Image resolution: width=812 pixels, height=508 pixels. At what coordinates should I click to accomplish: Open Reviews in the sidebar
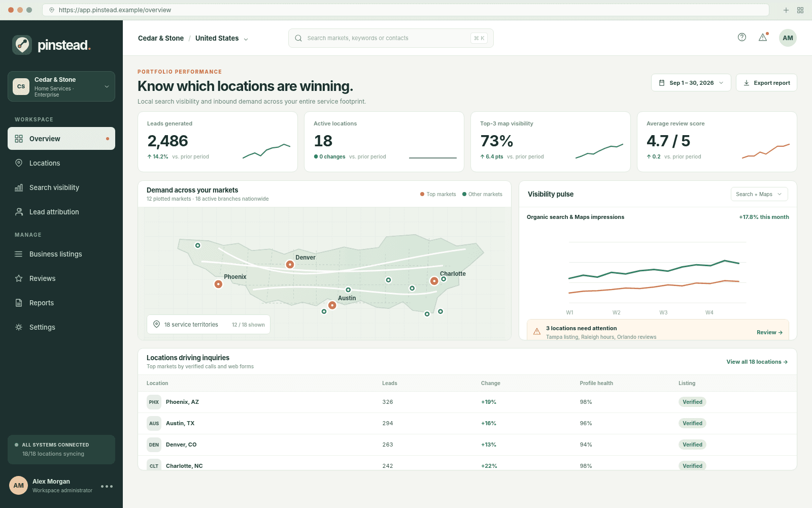coord(61,278)
